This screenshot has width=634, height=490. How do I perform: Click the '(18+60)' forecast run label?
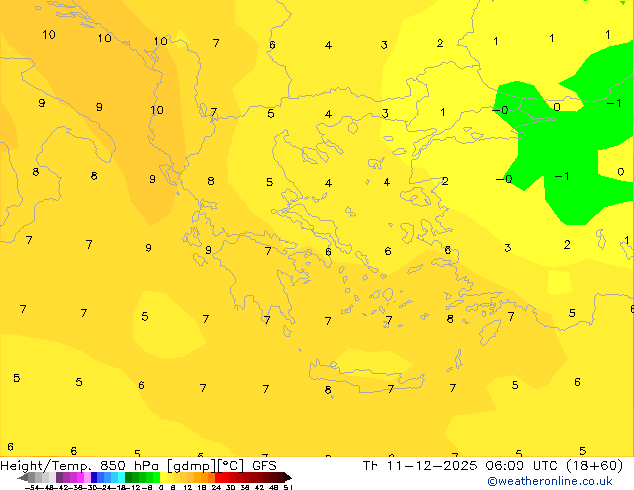tap(594, 466)
